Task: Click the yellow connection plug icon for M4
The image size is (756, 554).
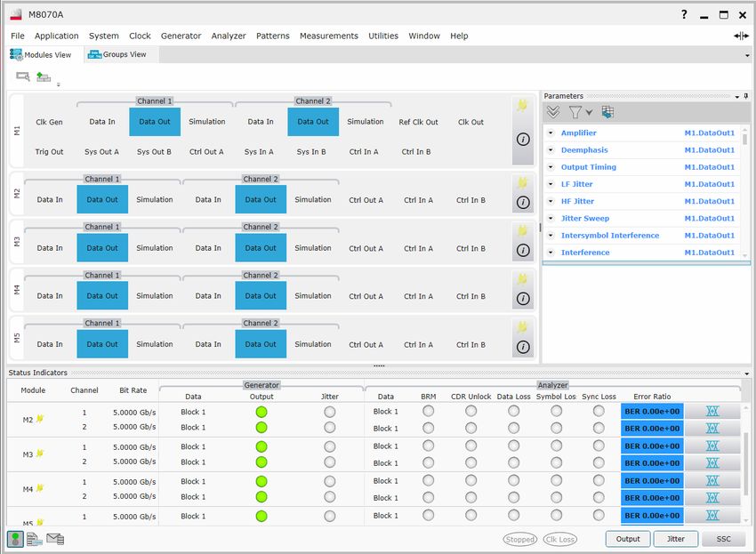Action: 522,279
